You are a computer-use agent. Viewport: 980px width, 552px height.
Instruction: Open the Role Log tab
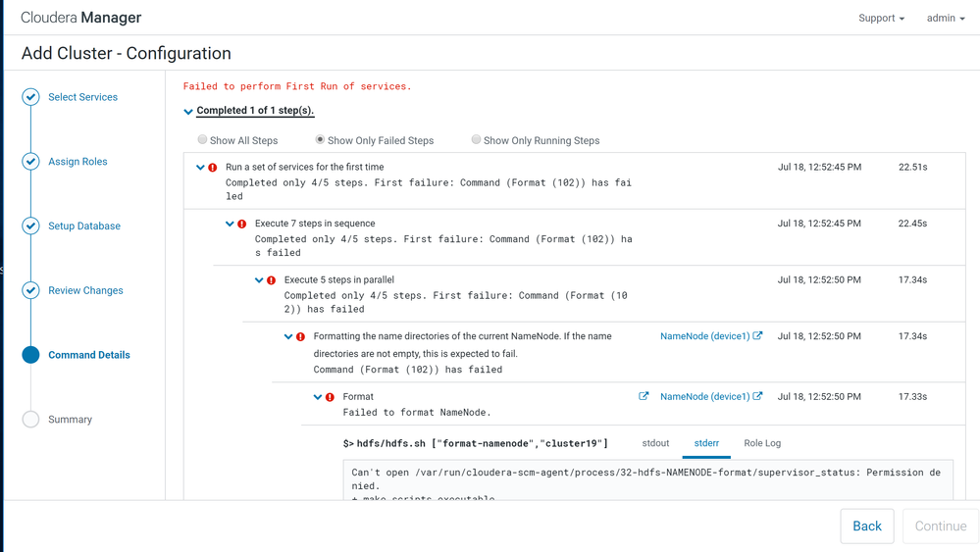762,443
